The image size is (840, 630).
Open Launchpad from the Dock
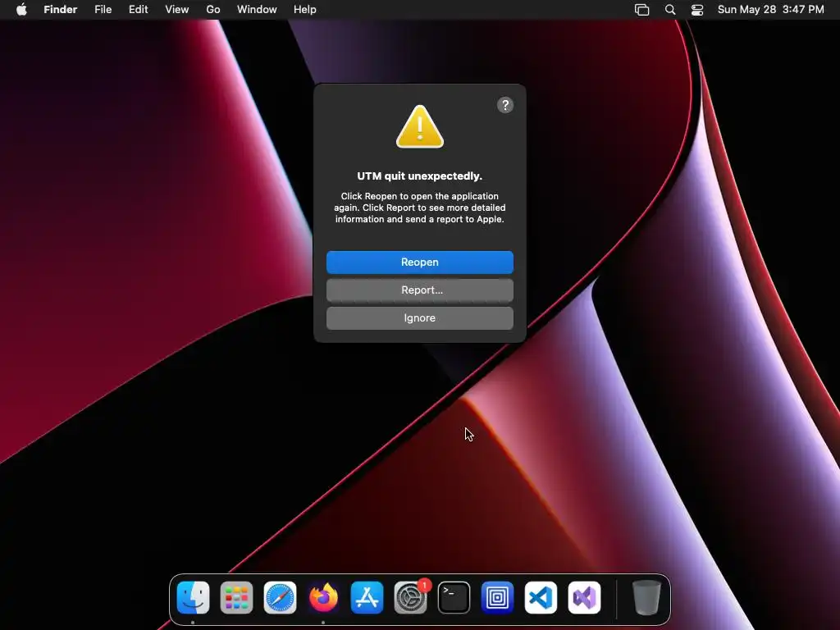coord(236,597)
